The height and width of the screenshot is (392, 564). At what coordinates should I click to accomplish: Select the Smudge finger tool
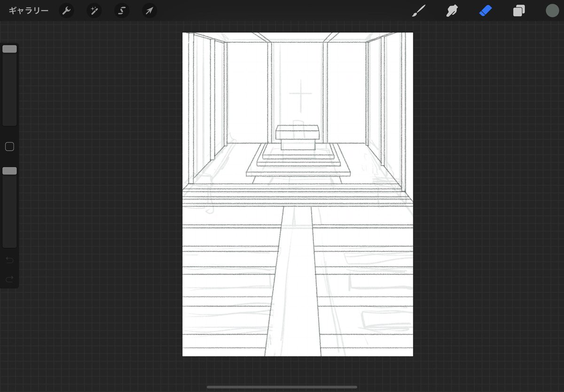click(x=452, y=10)
